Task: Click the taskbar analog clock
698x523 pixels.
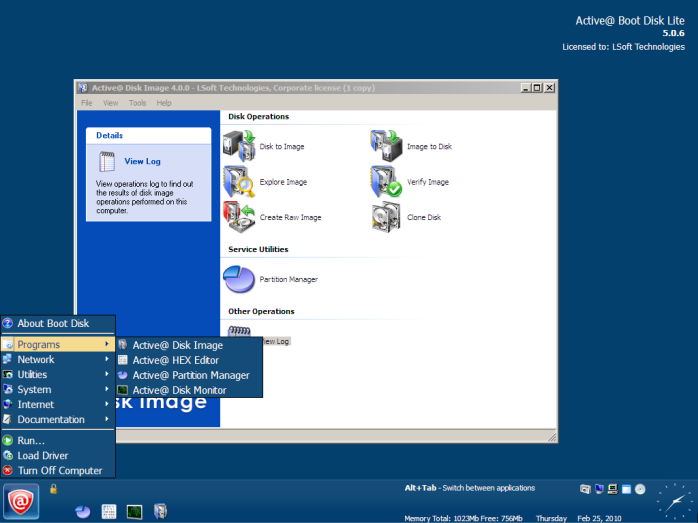Action: 676,502
